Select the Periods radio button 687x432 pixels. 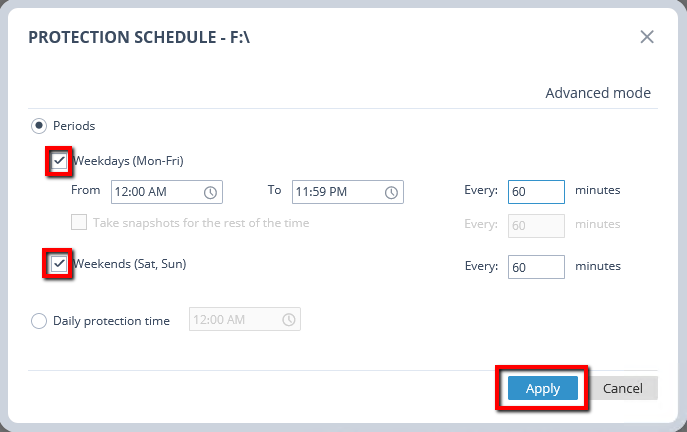pos(39,126)
